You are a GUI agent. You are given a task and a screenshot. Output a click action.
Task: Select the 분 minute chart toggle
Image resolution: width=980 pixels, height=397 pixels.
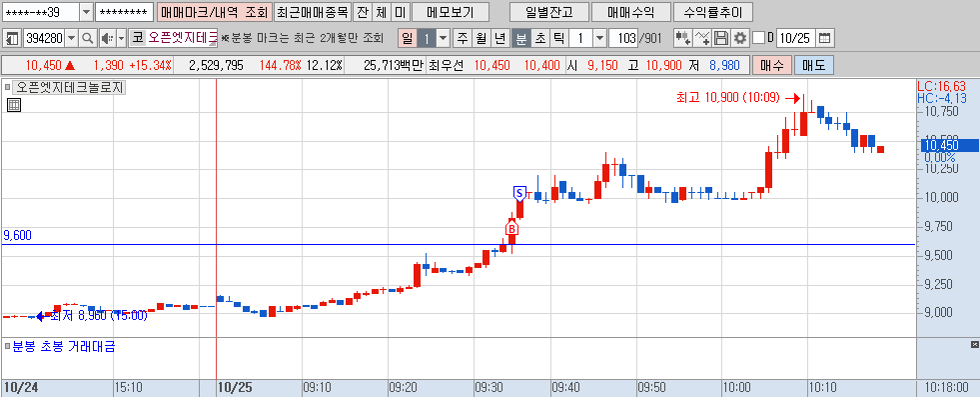[520, 38]
